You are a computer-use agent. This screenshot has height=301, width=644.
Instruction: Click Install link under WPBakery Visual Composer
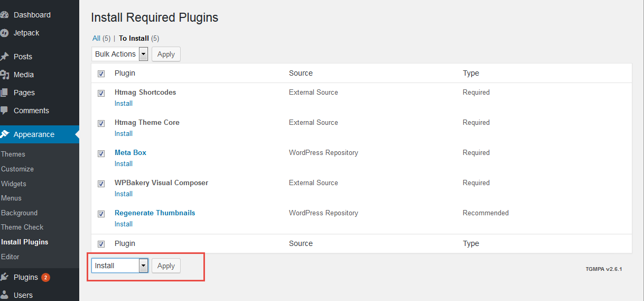[124, 194]
